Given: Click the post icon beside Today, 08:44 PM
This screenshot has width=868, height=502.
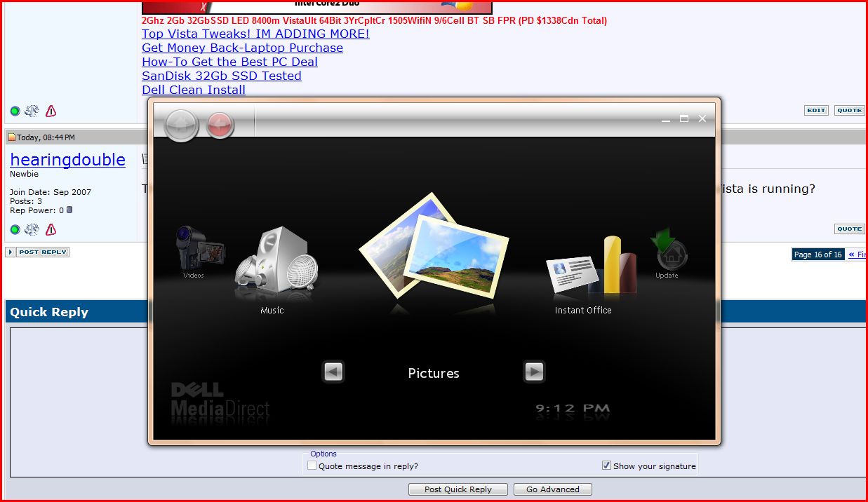Looking at the screenshot, I should (x=11, y=137).
